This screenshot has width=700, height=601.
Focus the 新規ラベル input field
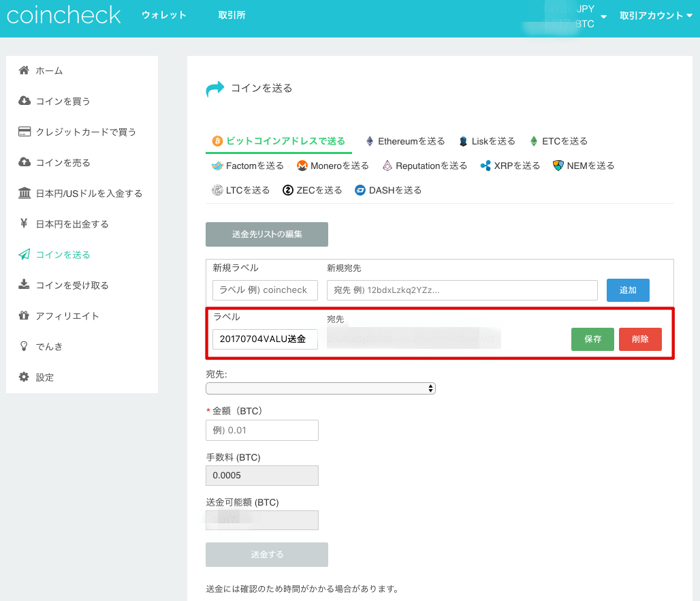(x=265, y=290)
